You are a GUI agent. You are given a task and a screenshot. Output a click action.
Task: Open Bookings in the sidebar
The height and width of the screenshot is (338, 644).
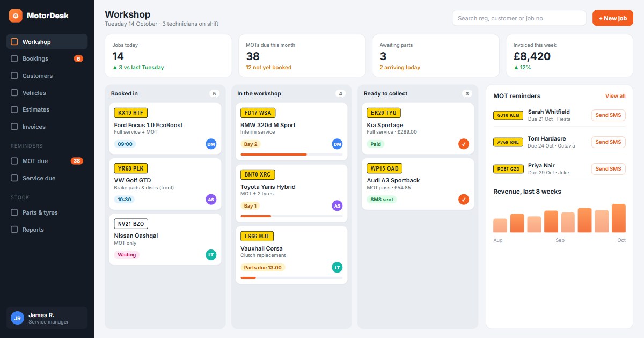pyautogui.click(x=47, y=58)
